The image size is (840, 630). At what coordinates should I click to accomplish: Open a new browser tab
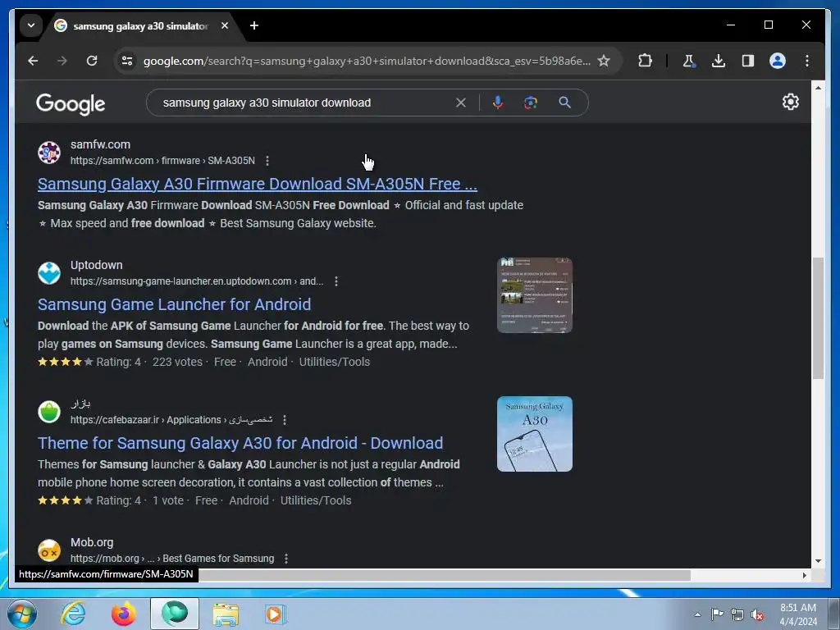click(254, 25)
